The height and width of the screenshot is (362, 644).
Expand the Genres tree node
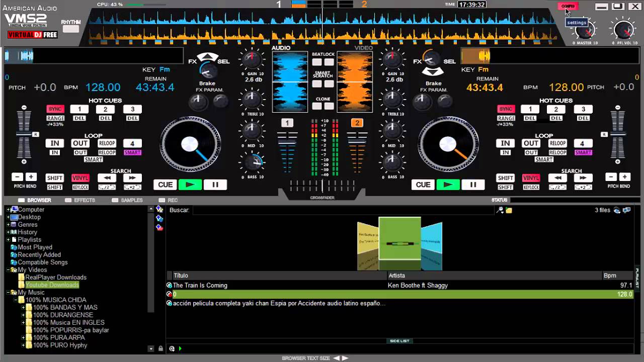click(9, 225)
